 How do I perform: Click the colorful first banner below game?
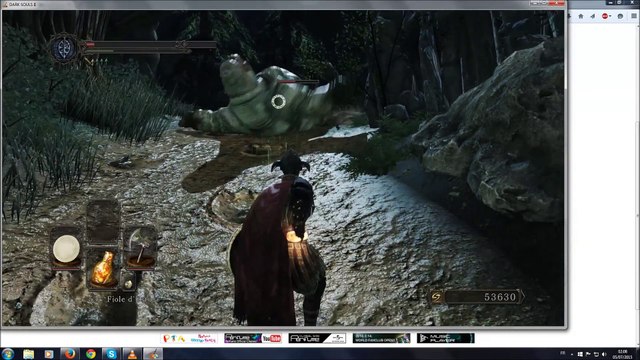(x=189, y=338)
